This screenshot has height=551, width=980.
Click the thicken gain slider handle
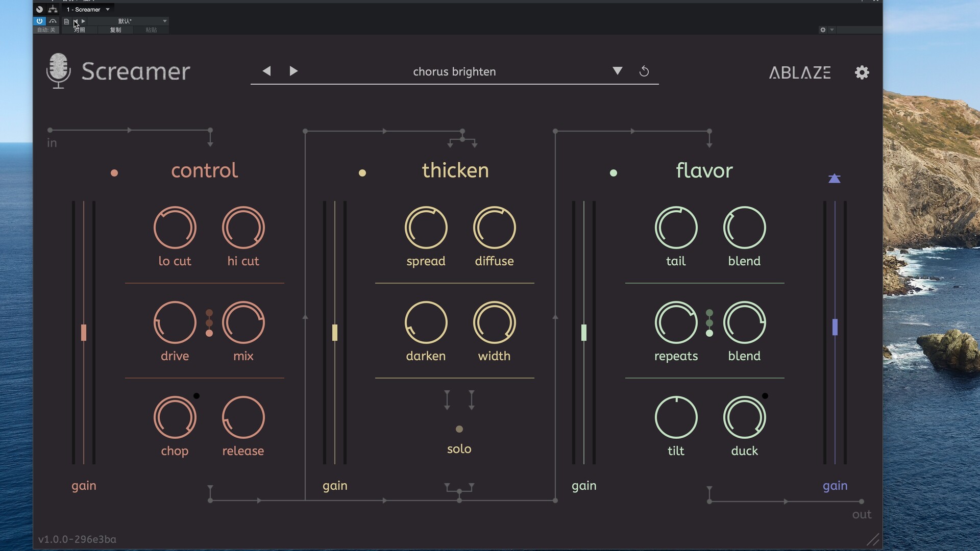pos(335,333)
